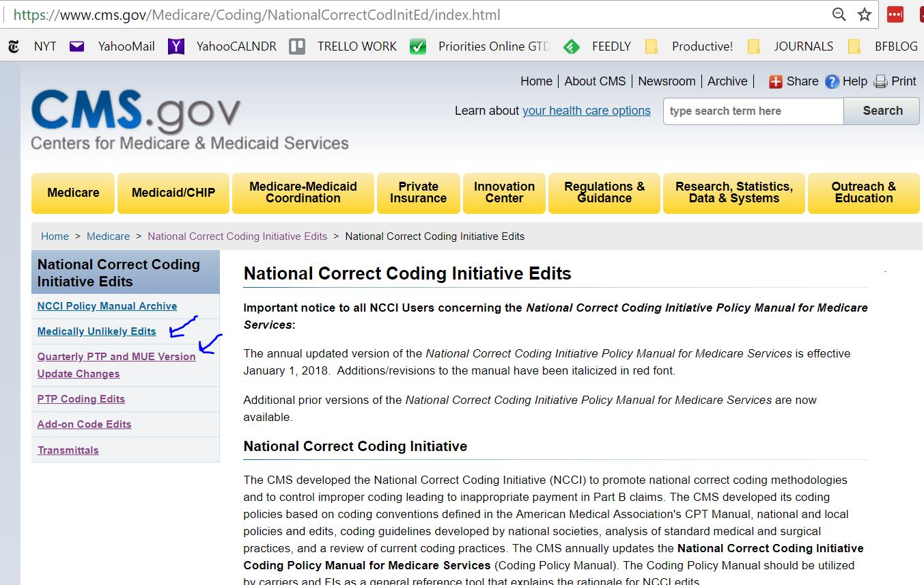Image resolution: width=924 pixels, height=585 pixels.
Task: Click the Trello work board icon
Action: [296, 46]
